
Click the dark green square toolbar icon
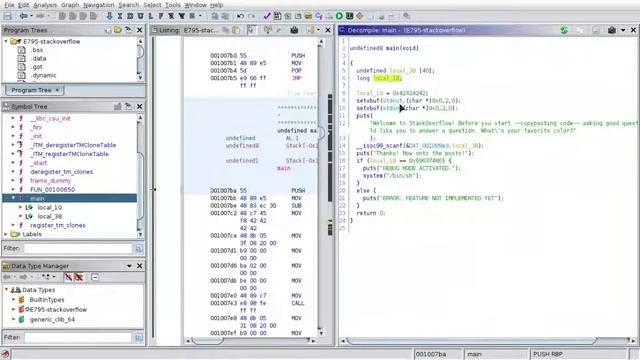(349, 16)
